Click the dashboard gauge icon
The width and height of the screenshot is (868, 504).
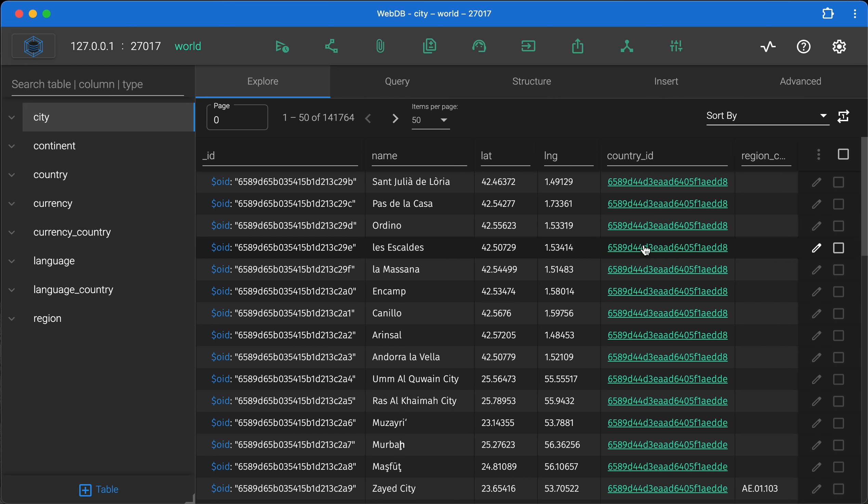(479, 46)
